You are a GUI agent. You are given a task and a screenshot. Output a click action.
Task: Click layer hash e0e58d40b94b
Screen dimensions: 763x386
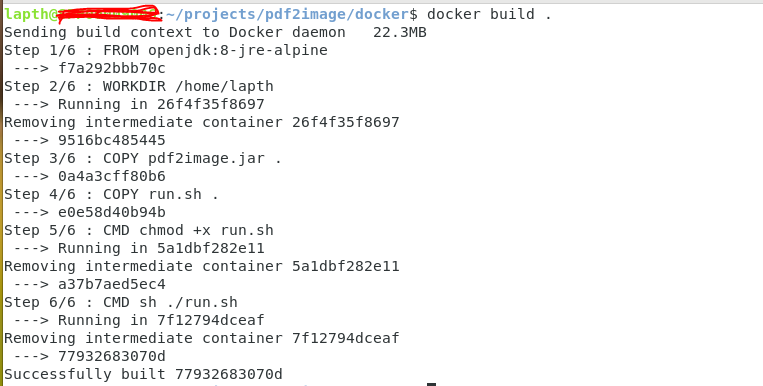(x=111, y=212)
